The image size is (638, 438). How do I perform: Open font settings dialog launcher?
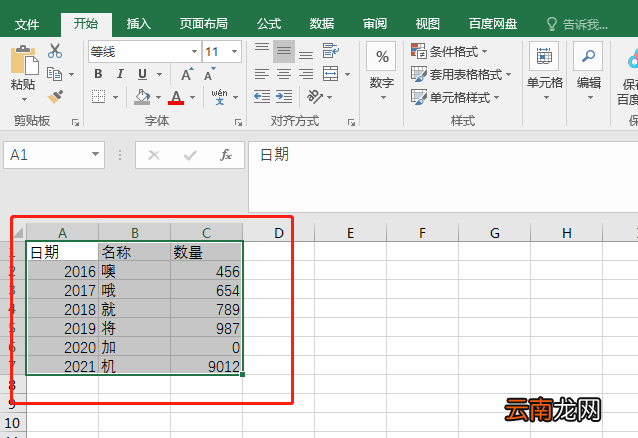tap(238, 122)
